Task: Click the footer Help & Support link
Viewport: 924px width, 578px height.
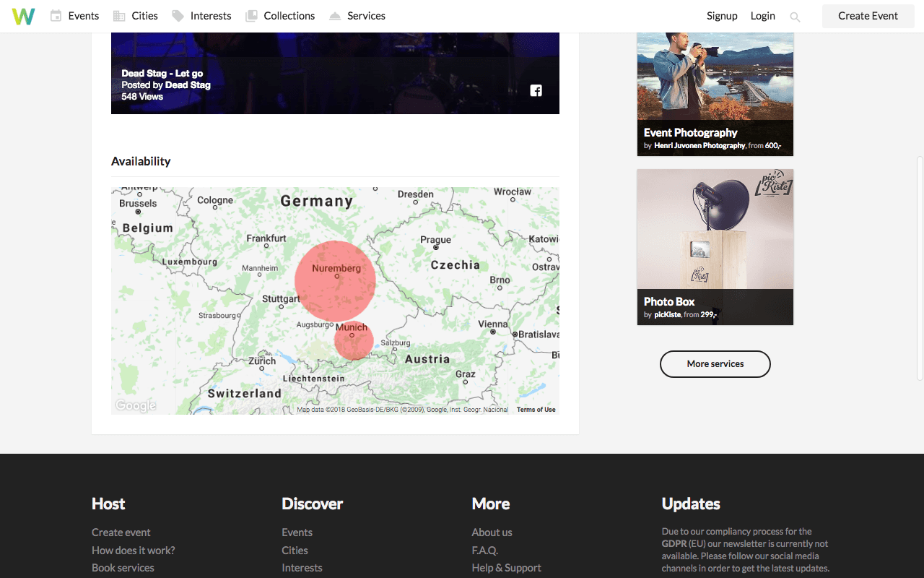Action: [507, 568]
